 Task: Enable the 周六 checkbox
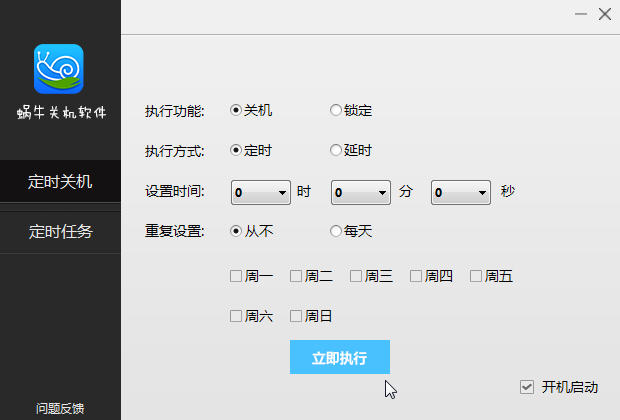point(236,316)
